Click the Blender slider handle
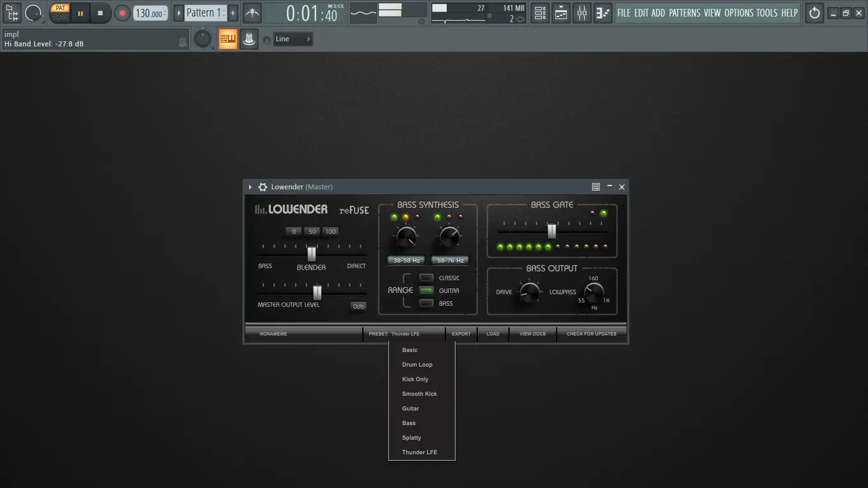 pyautogui.click(x=311, y=254)
